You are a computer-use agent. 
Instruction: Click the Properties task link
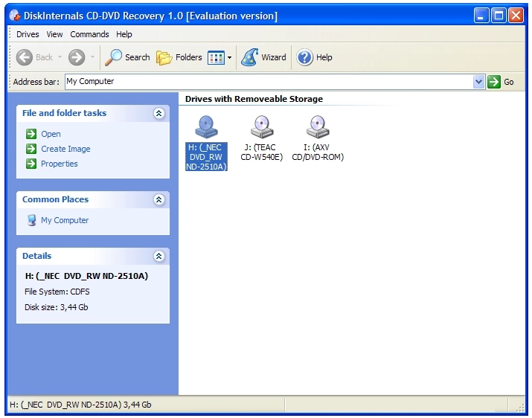click(59, 164)
